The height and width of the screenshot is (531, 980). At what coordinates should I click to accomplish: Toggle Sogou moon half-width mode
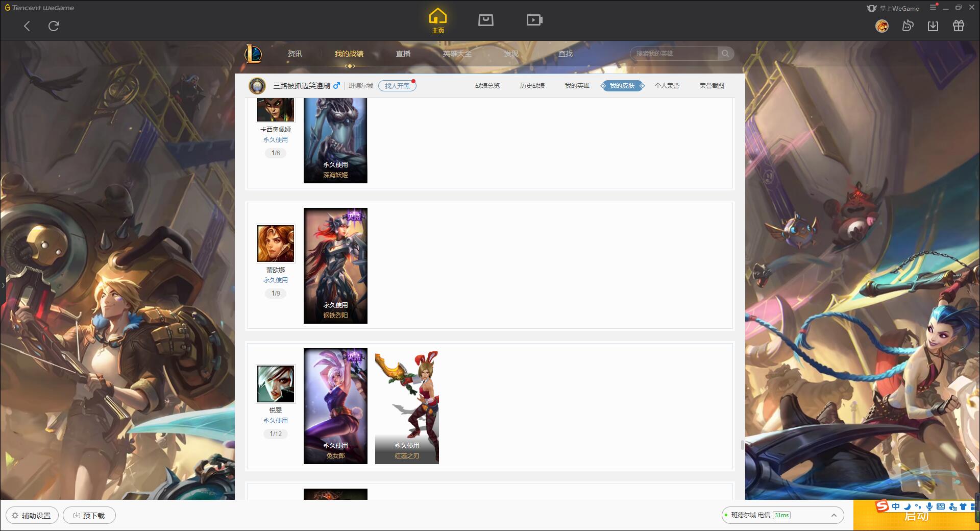tap(908, 506)
